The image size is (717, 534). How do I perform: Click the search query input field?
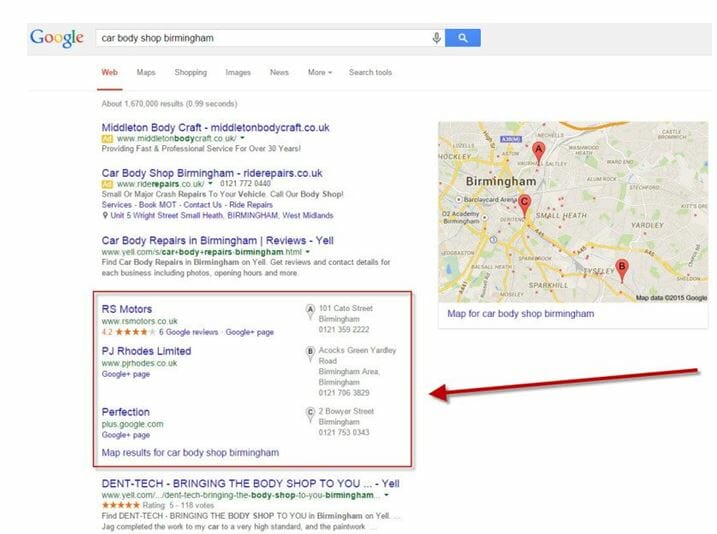[x=263, y=38]
